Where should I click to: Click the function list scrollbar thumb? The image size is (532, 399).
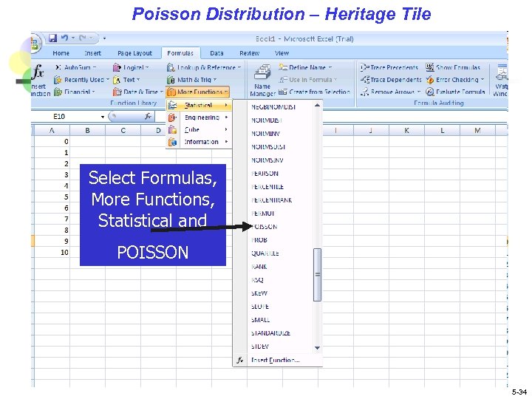pyautogui.click(x=317, y=275)
